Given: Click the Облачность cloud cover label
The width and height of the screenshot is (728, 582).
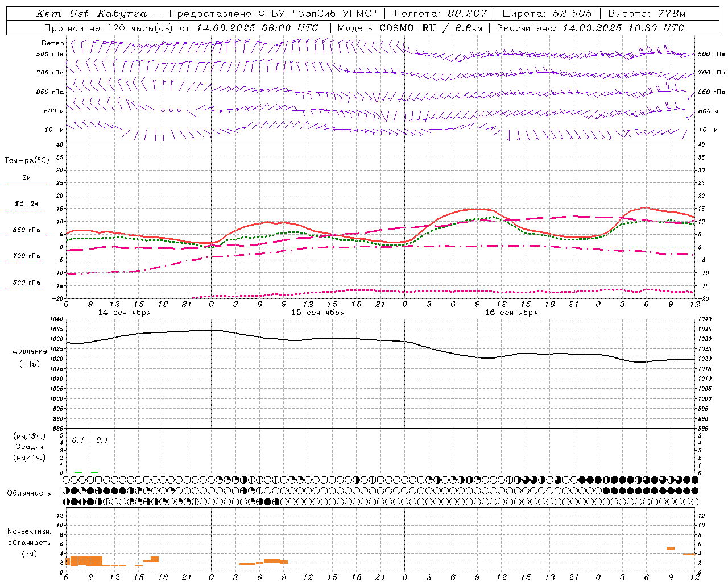Looking at the screenshot, I should (29, 493).
